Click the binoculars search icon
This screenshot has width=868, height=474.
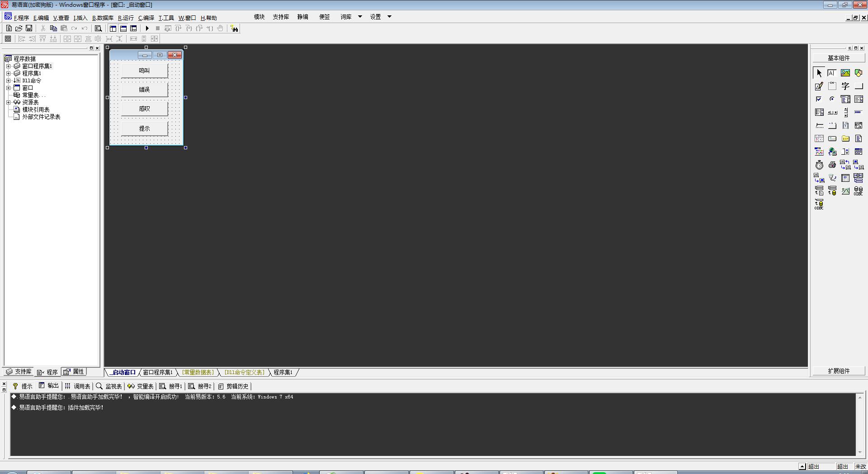point(234,28)
